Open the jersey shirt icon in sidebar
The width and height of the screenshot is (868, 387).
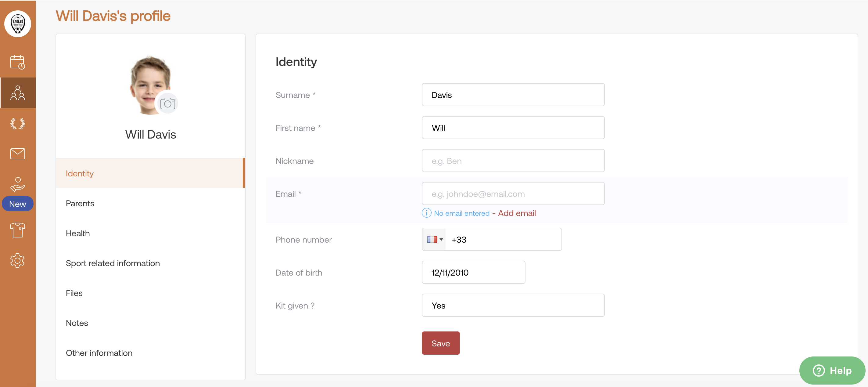coord(17,230)
